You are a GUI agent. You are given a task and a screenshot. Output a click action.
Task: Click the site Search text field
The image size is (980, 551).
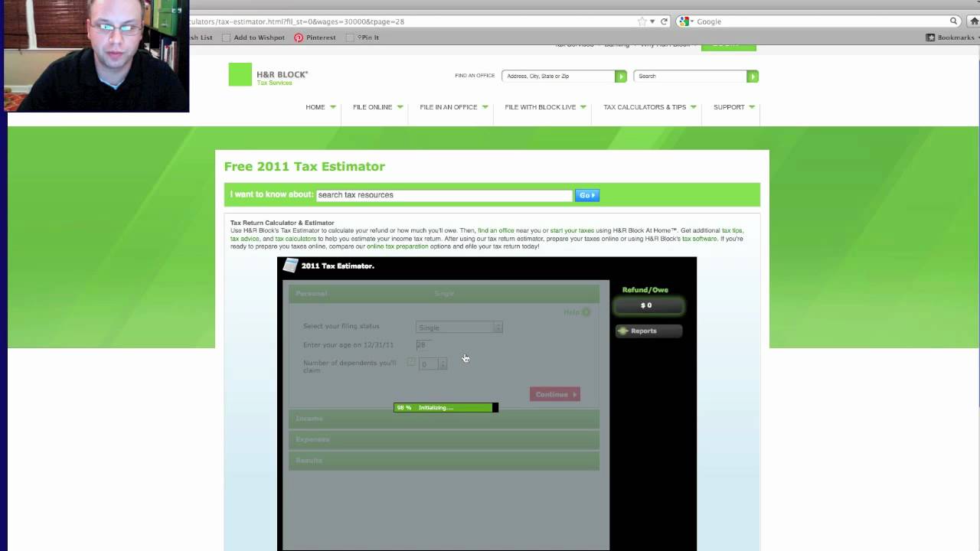click(691, 76)
